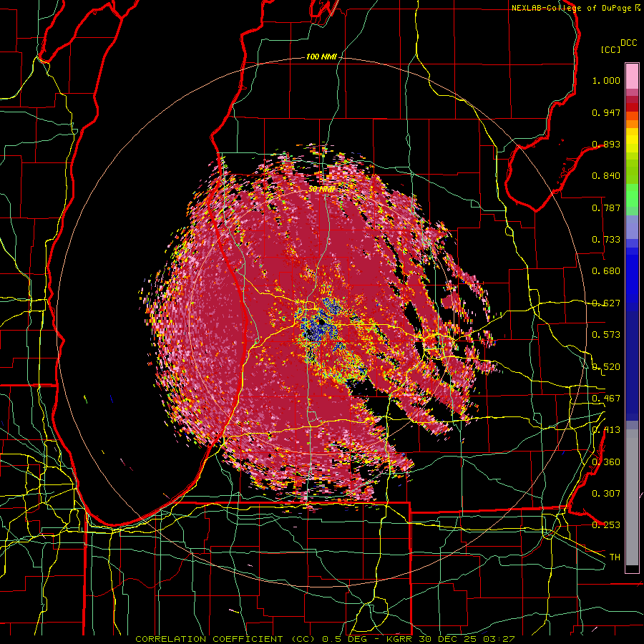Image resolution: width=644 pixels, height=644 pixels.
Task: Click the 50 NMI range ring label
Action: click(321, 190)
